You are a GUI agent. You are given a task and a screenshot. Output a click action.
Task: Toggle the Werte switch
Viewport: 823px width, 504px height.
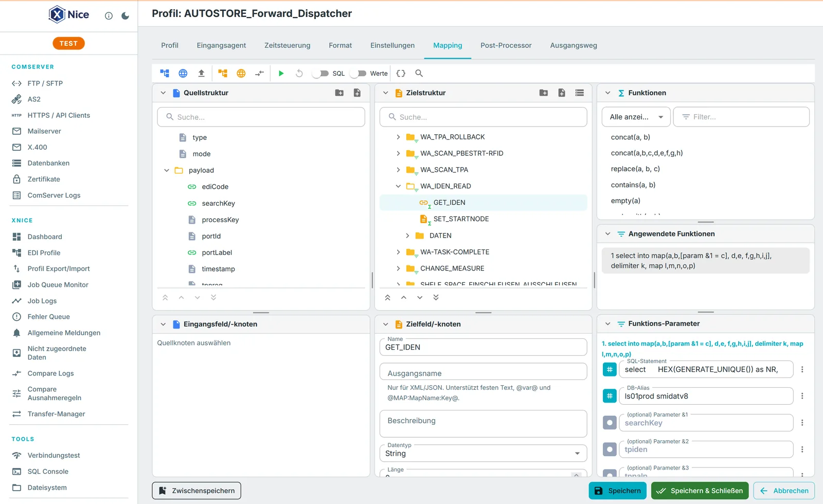point(358,74)
